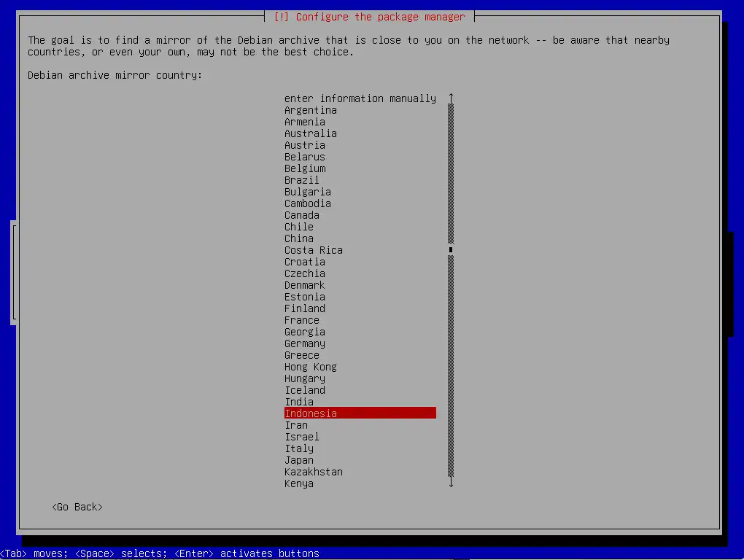Click the scrollbar up arrow
744x560 pixels.
(x=451, y=98)
